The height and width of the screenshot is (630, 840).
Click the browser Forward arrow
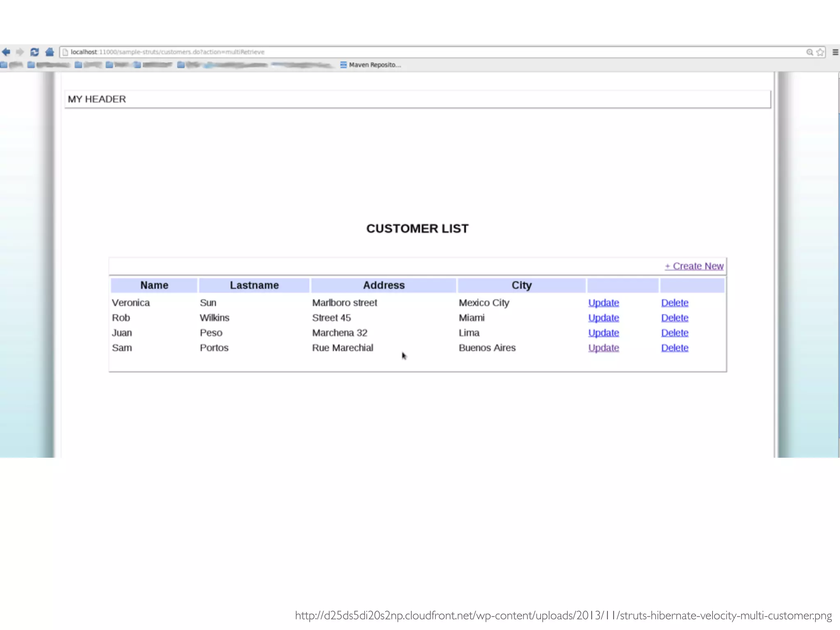click(20, 52)
